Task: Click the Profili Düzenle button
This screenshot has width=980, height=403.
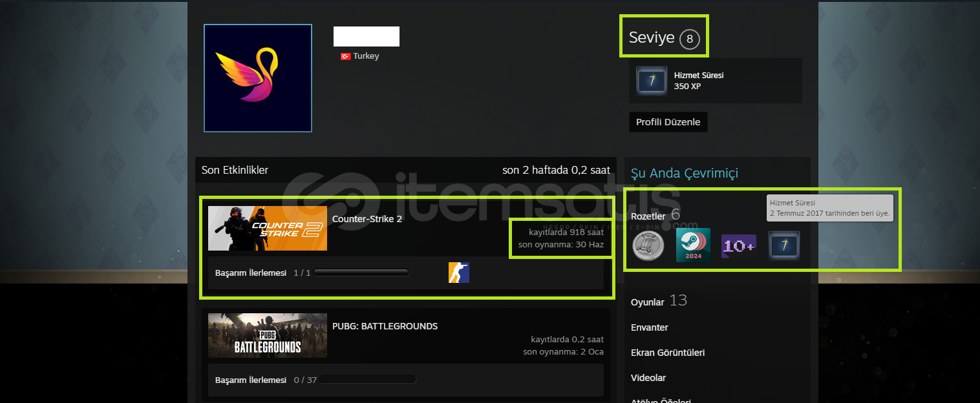Action: [668, 122]
